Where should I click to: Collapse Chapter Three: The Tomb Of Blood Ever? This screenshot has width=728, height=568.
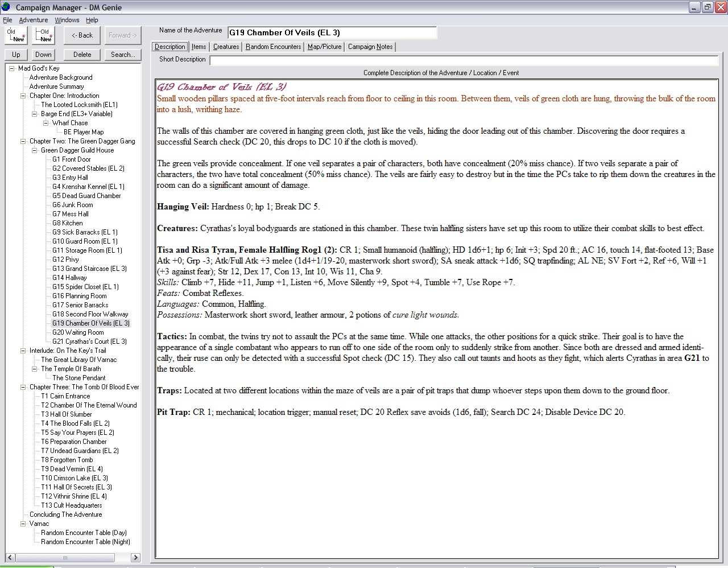(23, 387)
